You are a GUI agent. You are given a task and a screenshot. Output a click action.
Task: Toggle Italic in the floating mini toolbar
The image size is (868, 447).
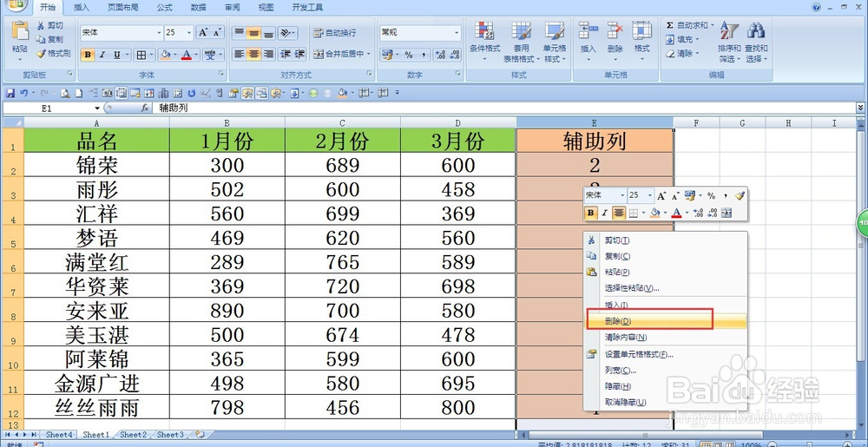click(605, 213)
